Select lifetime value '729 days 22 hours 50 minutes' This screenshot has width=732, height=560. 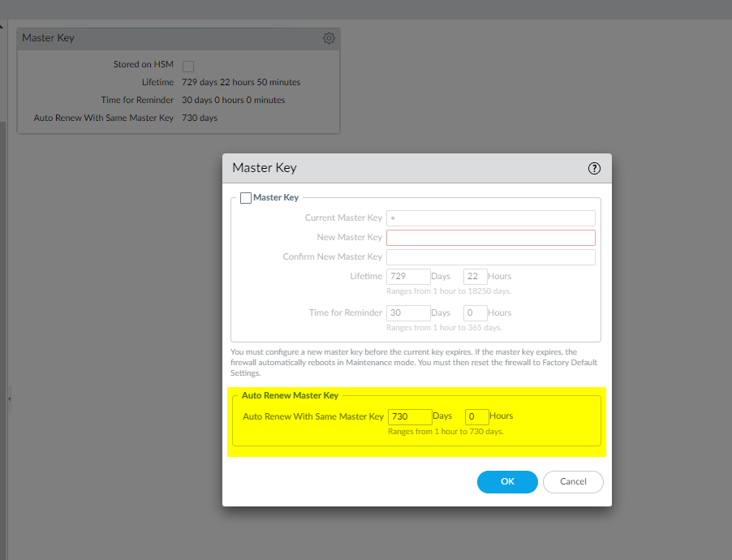pos(241,82)
